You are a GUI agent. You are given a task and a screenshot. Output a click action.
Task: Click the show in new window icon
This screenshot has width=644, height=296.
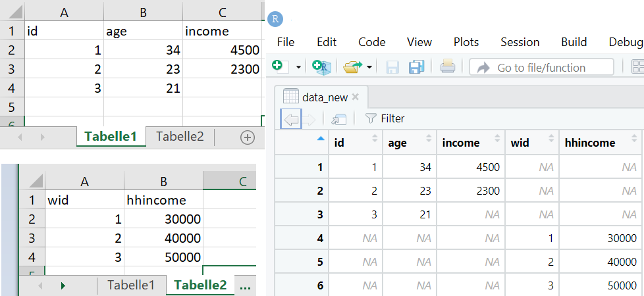coord(338,118)
